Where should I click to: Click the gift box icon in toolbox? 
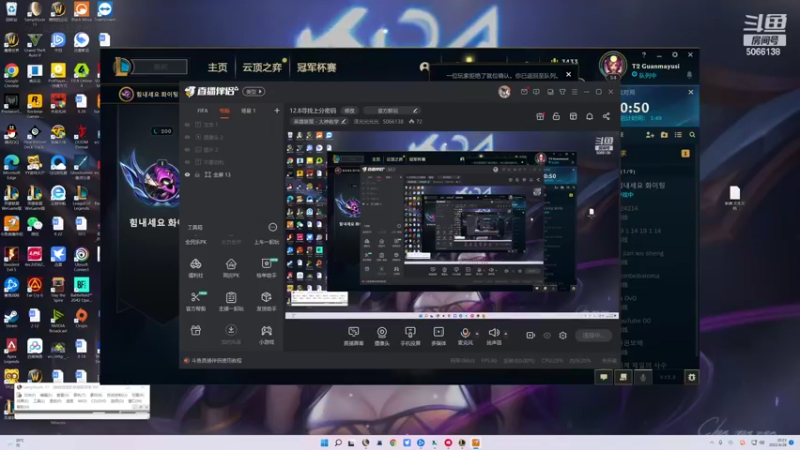tap(195, 331)
